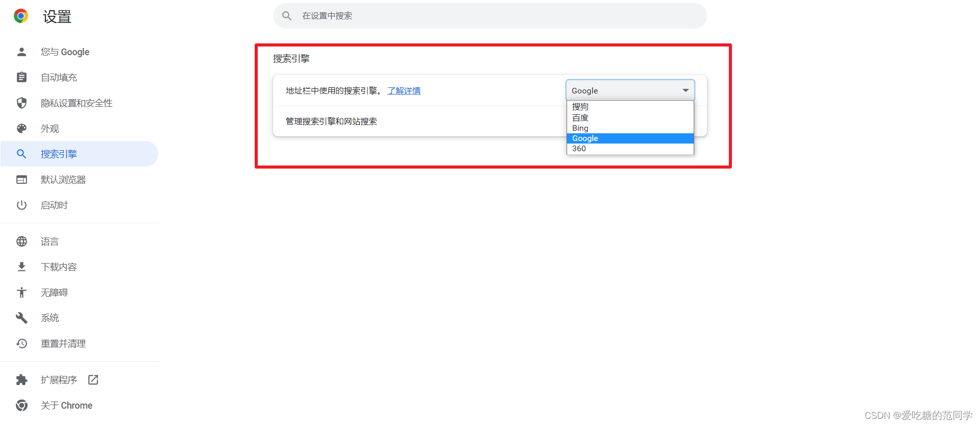Choose highlighted Google option in the list
Viewport: 980px width, 425px height.
tap(630, 138)
